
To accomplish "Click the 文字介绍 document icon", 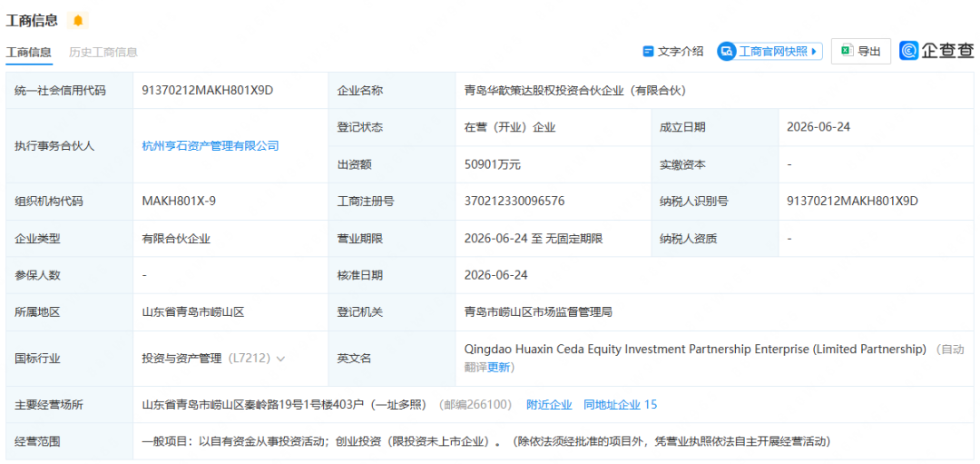I will click(648, 51).
